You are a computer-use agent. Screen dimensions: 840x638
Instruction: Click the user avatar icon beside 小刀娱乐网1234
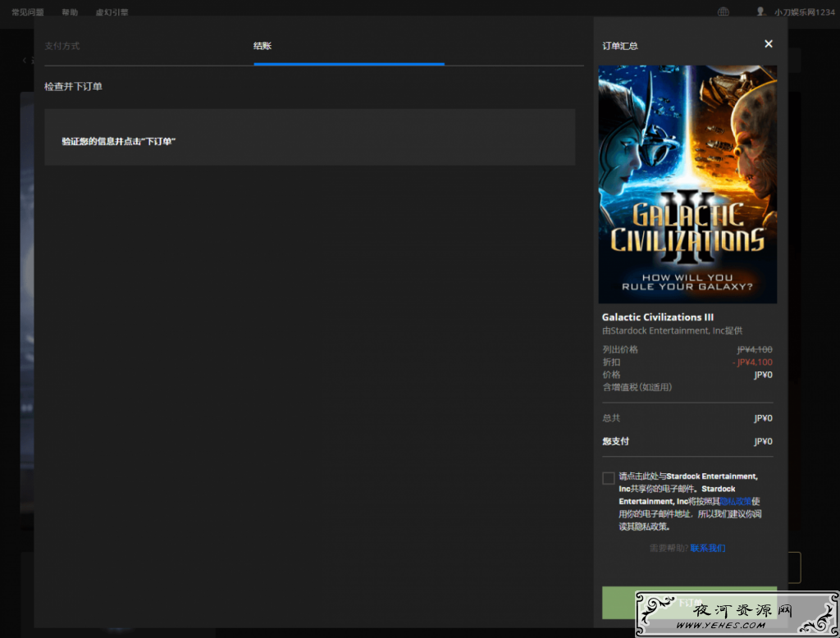[760, 11]
